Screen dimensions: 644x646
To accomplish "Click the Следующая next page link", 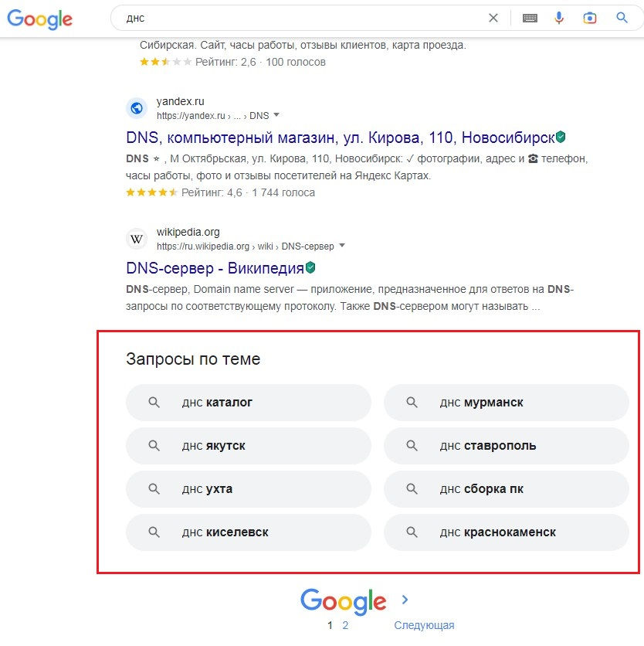I will [424, 625].
